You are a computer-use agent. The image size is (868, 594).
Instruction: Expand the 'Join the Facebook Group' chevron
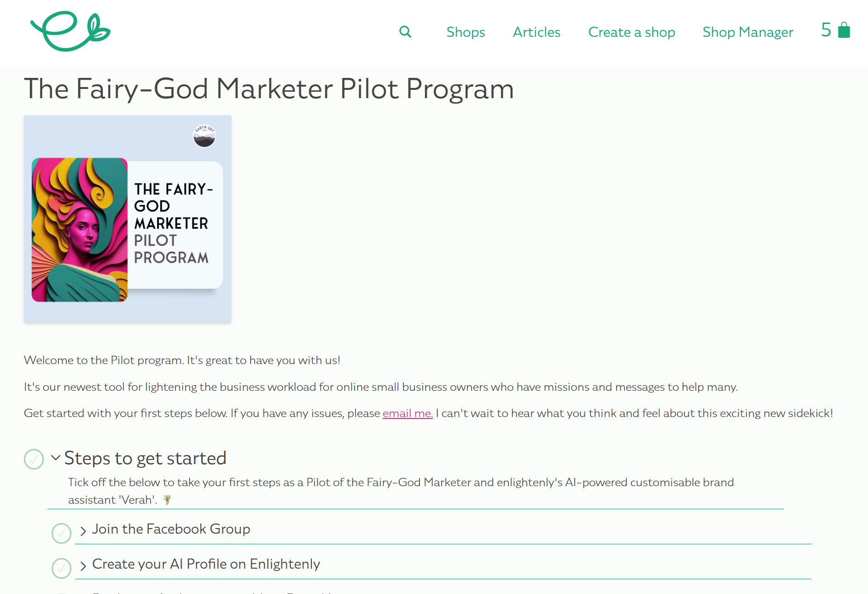coord(83,531)
